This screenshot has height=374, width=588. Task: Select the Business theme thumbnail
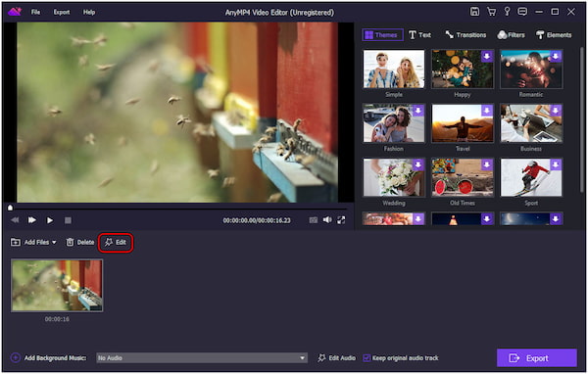[x=531, y=123]
